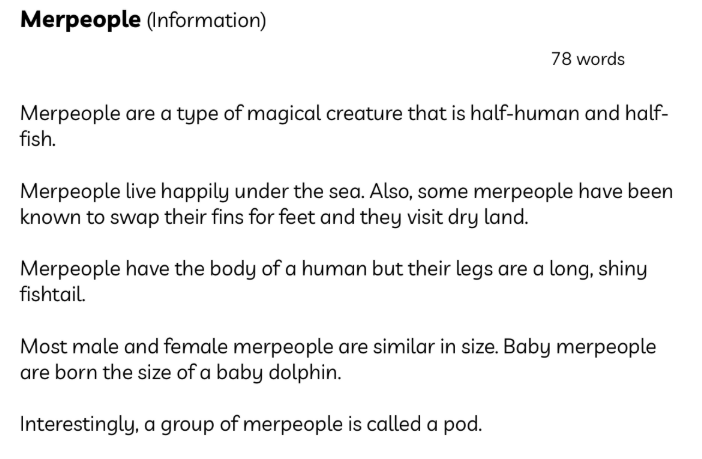
Task: Click the "(Information)" label beside the title
Action: (x=206, y=22)
